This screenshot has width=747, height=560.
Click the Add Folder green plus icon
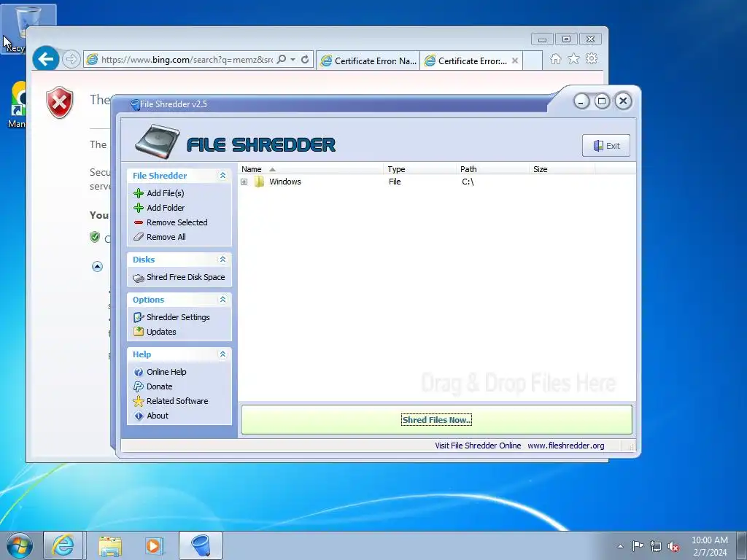139,208
